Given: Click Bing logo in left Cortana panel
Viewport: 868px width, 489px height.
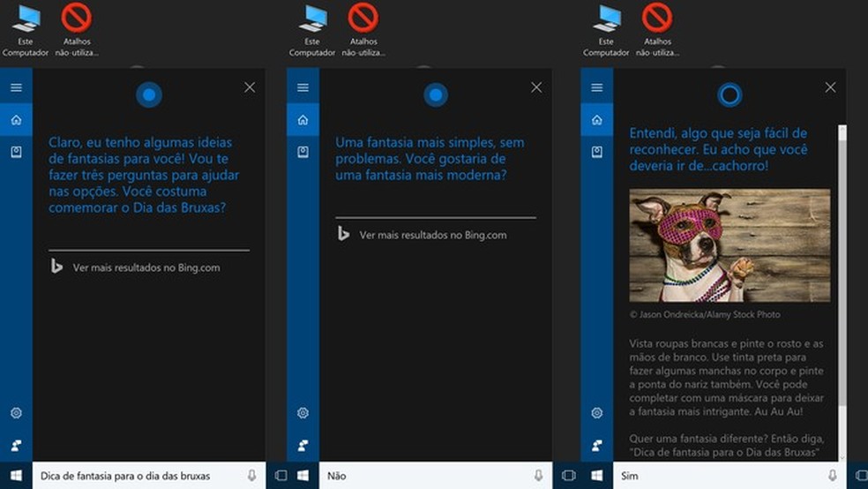Looking at the screenshot, I should point(56,267).
